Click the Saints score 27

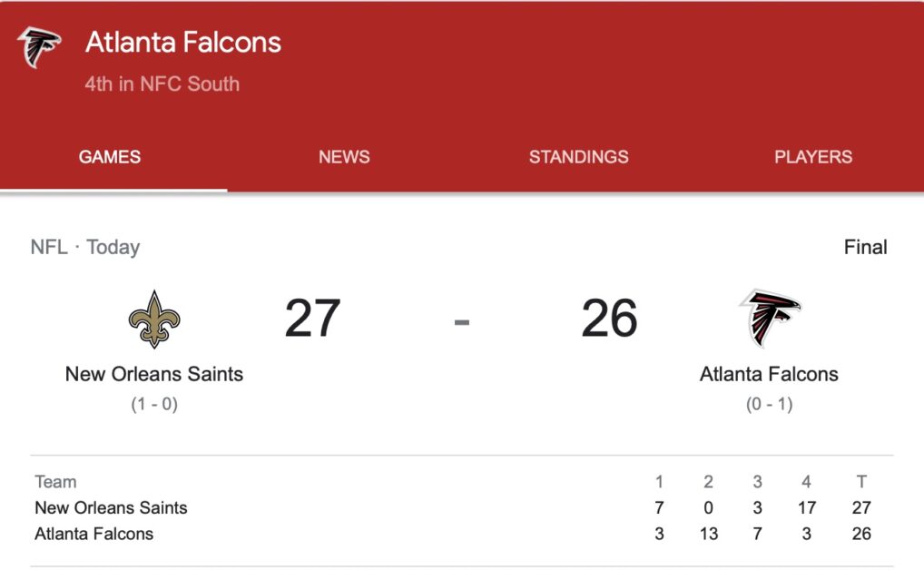(x=312, y=319)
